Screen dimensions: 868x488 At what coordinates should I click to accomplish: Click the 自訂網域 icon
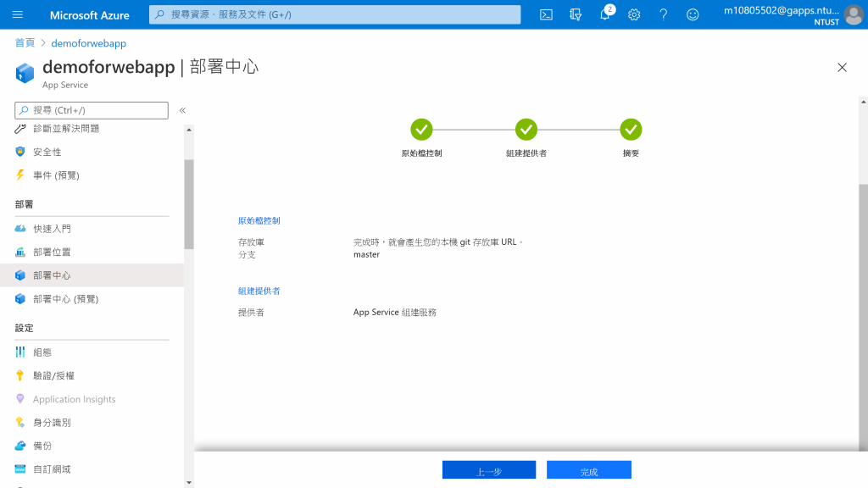(x=20, y=469)
